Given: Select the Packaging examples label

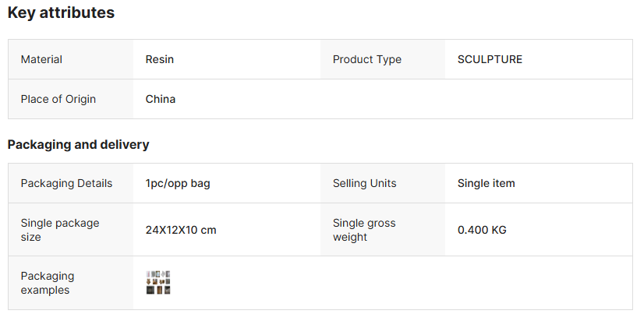Looking at the screenshot, I should [x=48, y=283].
